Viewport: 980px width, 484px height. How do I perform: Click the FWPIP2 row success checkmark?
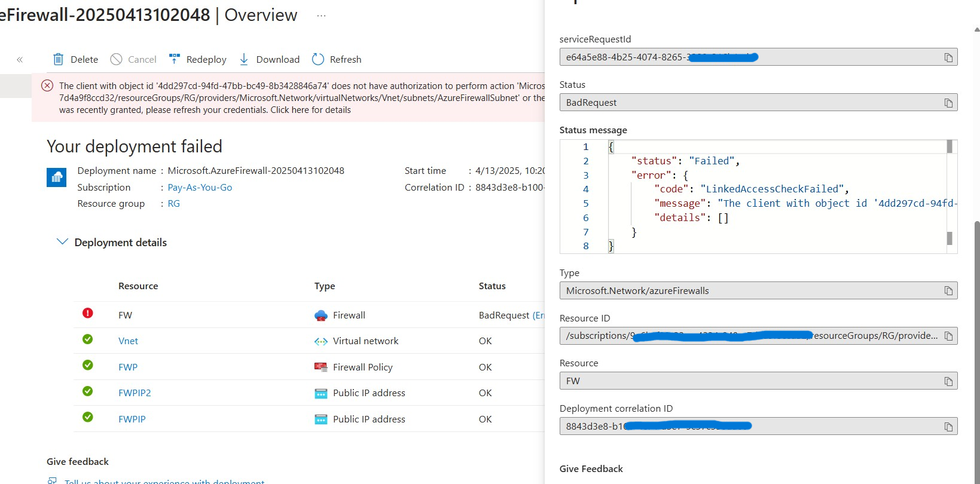pos(88,391)
